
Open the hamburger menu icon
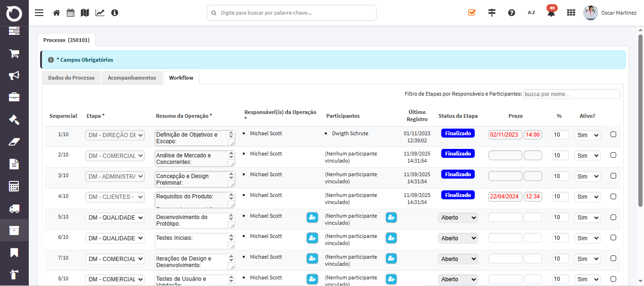(x=39, y=13)
